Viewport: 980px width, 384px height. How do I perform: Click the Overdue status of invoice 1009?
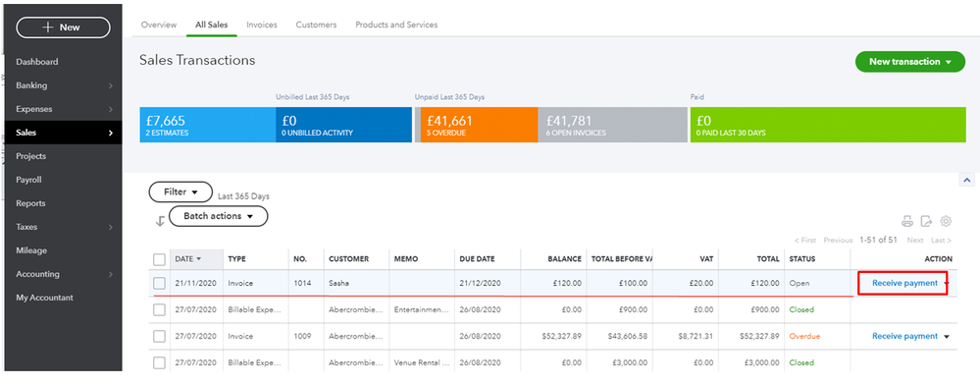coord(804,337)
